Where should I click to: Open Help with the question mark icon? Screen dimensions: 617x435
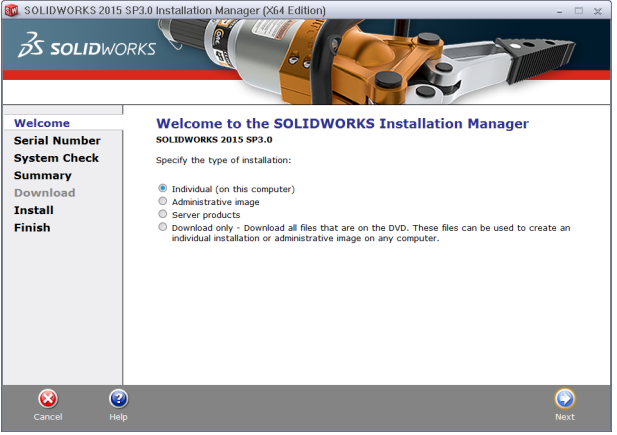(x=119, y=401)
